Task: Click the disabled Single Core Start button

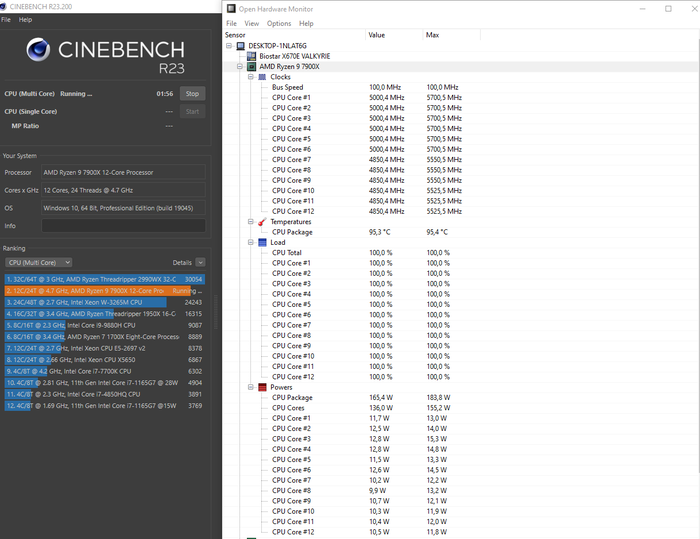Action: coord(192,112)
